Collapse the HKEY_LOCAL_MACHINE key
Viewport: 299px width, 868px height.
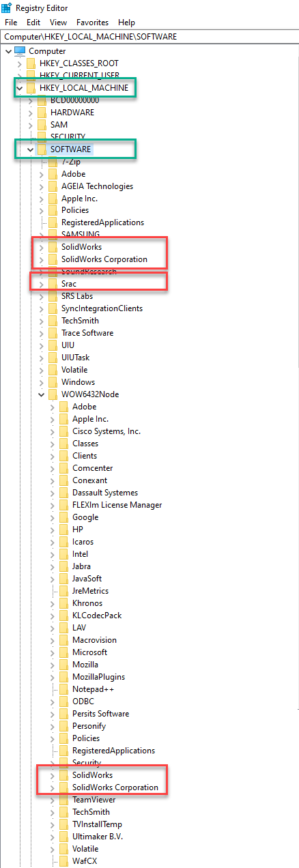[19, 88]
